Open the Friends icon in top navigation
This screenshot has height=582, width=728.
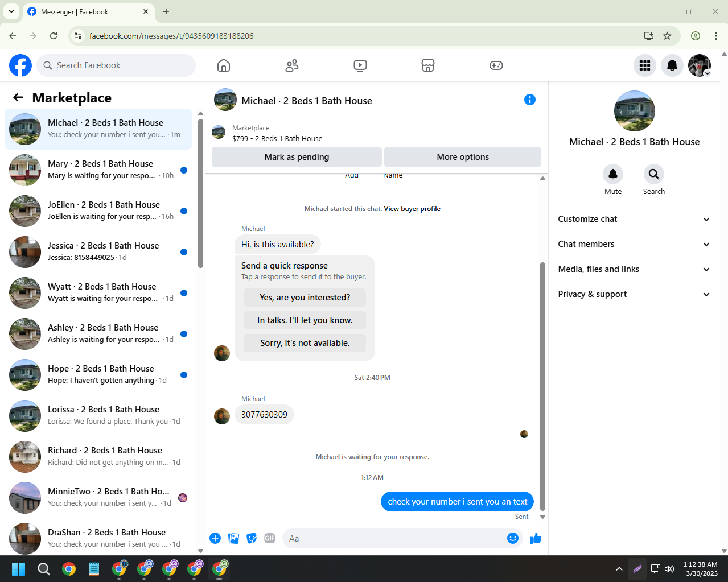coord(292,65)
